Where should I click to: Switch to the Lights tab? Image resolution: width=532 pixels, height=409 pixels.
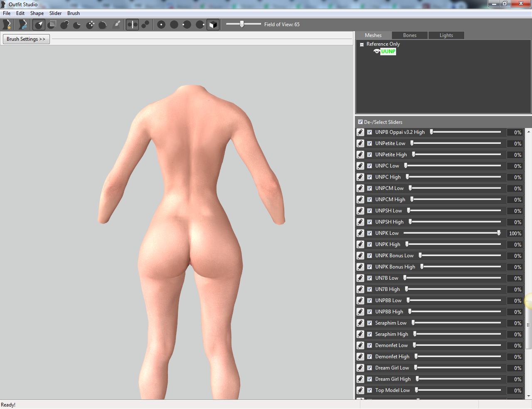[x=446, y=35]
